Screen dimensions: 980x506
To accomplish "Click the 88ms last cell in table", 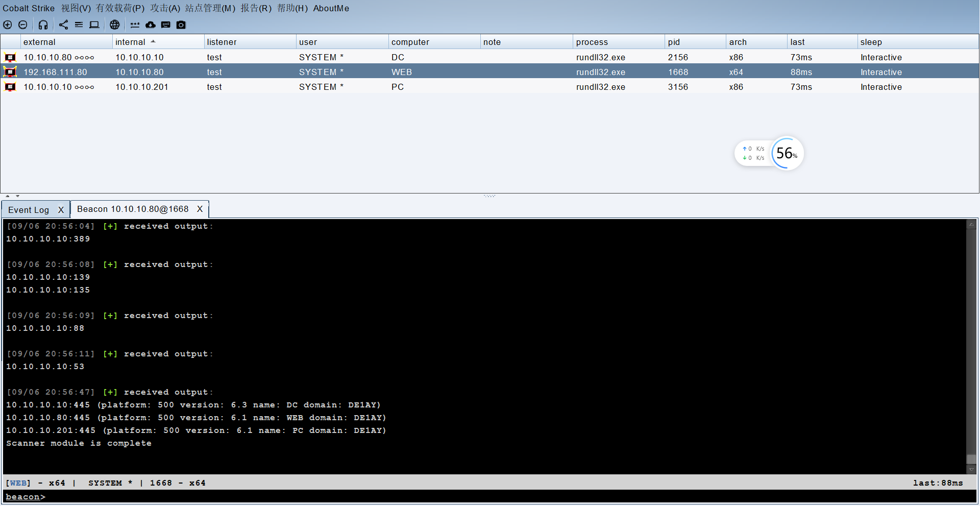I will pos(801,72).
